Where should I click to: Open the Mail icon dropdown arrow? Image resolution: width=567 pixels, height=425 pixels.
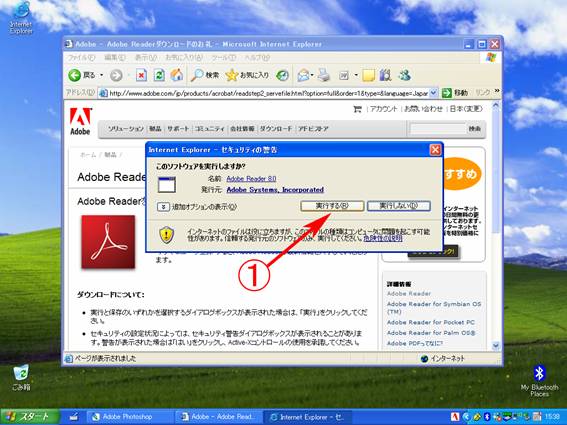tap(312, 75)
